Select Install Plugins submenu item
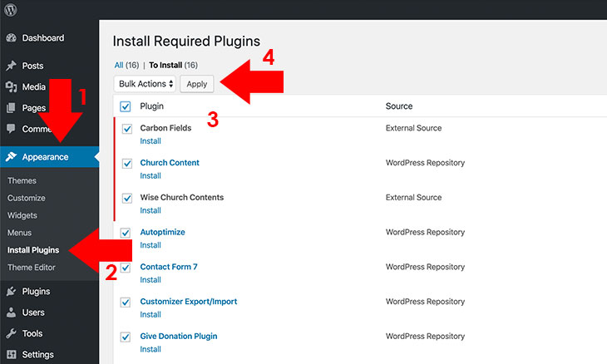Screen dimensions: 607x364 pyautogui.click(x=33, y=250)
